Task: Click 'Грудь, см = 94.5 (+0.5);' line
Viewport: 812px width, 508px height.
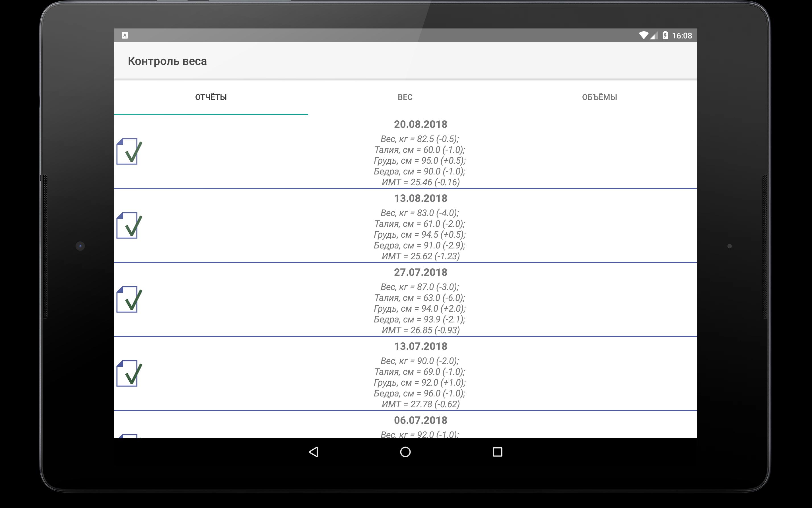Action: [420, 234]
